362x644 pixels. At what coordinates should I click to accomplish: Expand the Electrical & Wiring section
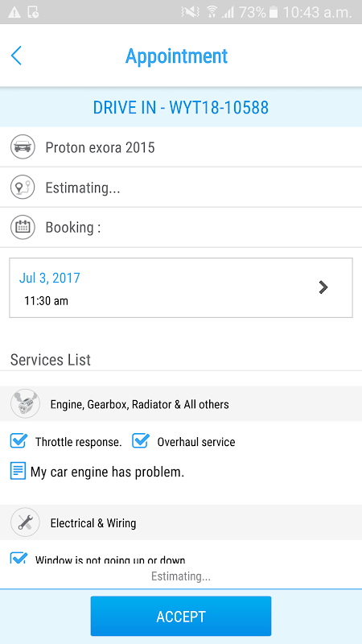click(181, 522)
